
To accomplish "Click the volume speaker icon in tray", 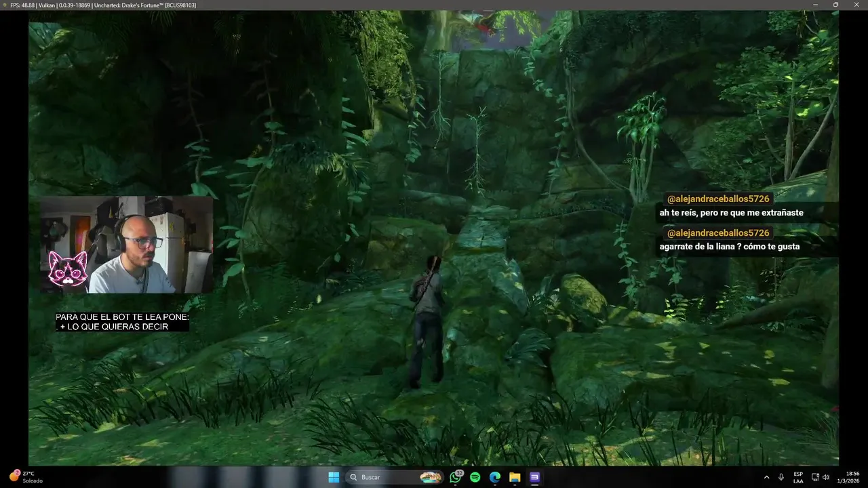I will click(826, 477).
